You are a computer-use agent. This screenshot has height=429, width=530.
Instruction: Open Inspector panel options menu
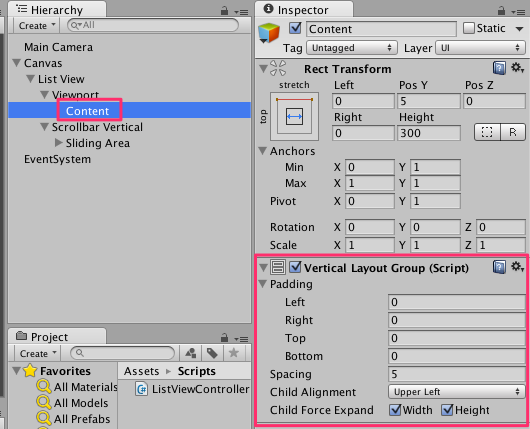click(x=518, y=12)
